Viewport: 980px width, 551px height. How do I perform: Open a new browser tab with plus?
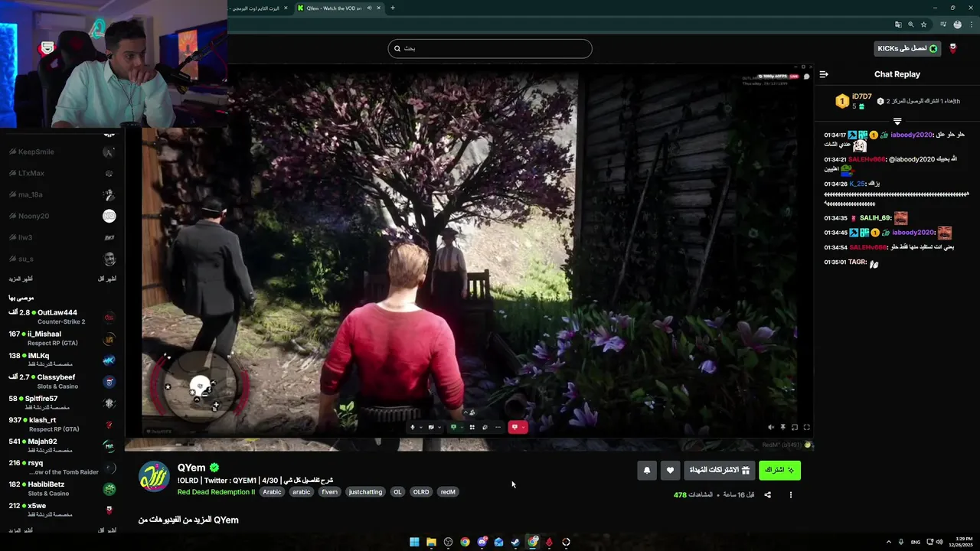point(393,8)
